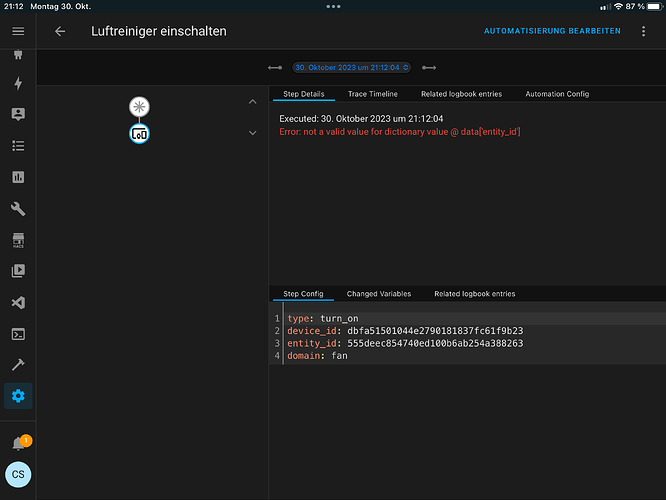Viewport: 666px width, 500px height.
Task: Open the Logbook list sidebar icon
Action: point(18,146)
